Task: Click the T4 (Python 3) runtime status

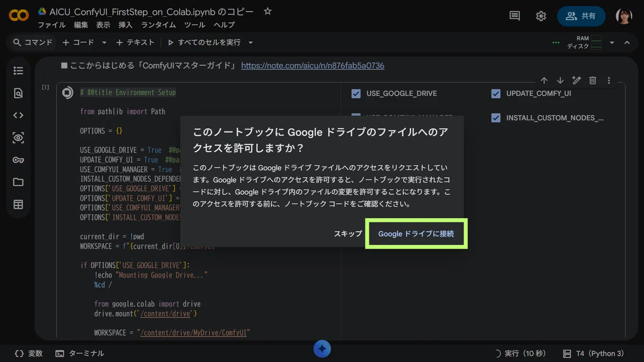Action: pos(594,353)
